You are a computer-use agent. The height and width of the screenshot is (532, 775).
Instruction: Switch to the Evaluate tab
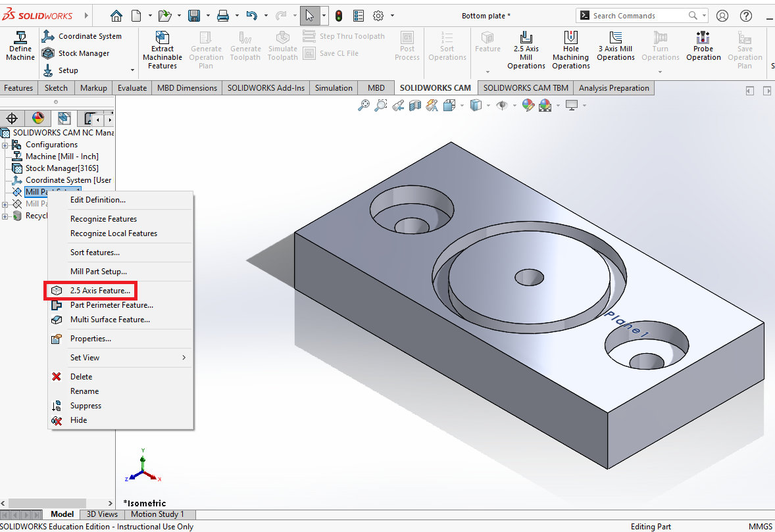pos(132,88)
